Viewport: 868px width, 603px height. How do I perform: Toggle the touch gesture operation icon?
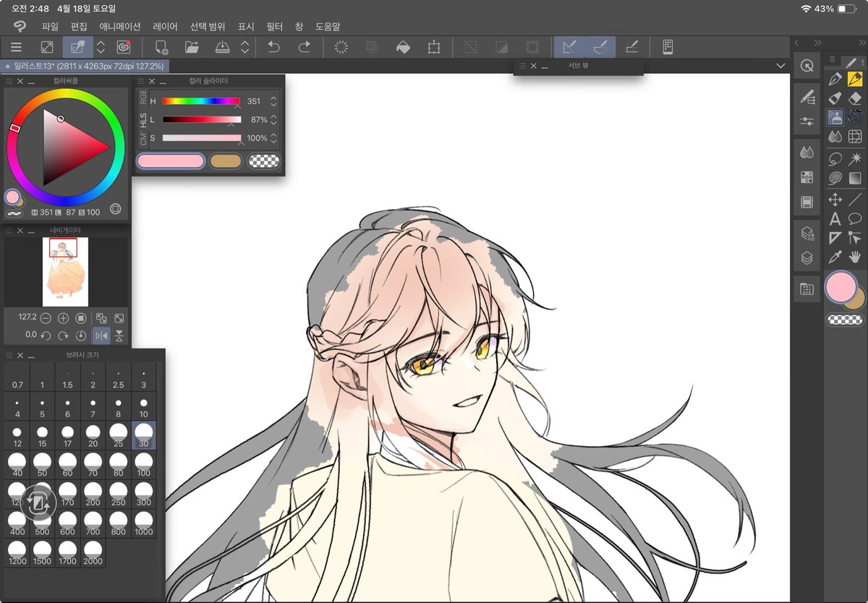coord(78,47)
